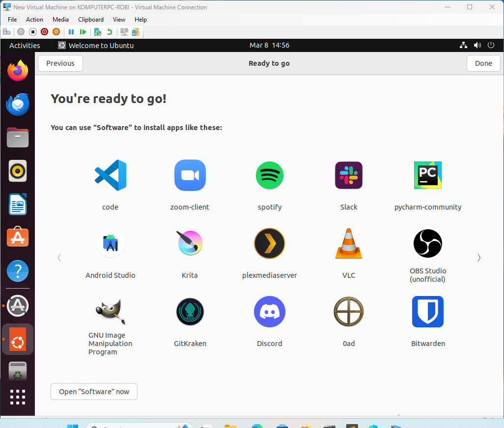This screenshot has height=428, width=504.
Task: Select the Spotify app icon
Action: (x=270, y=175)
